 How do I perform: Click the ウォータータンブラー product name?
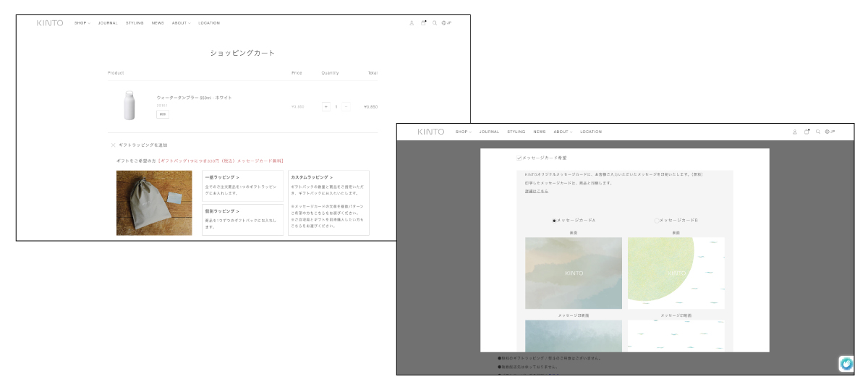coord(194,97)
